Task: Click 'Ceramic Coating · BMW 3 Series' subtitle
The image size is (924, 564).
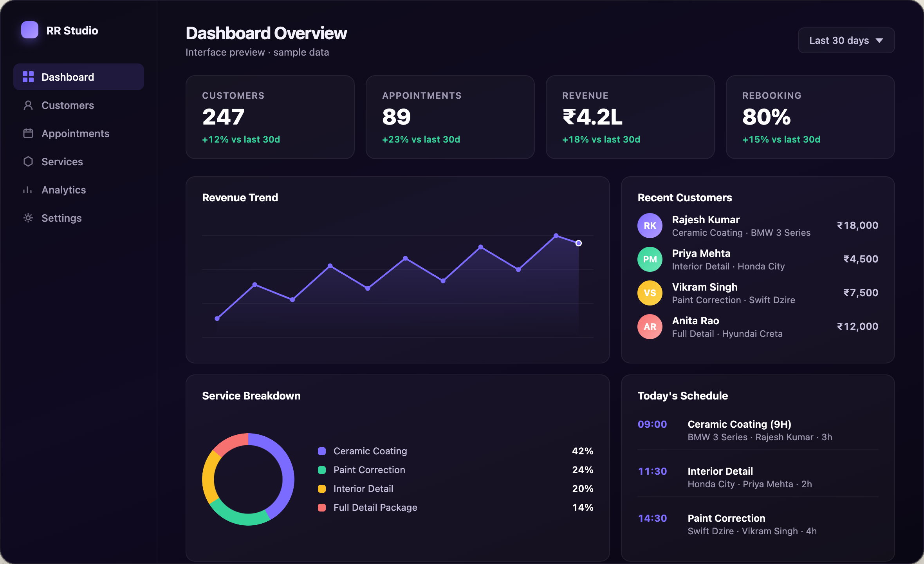Action: point(742,233)
